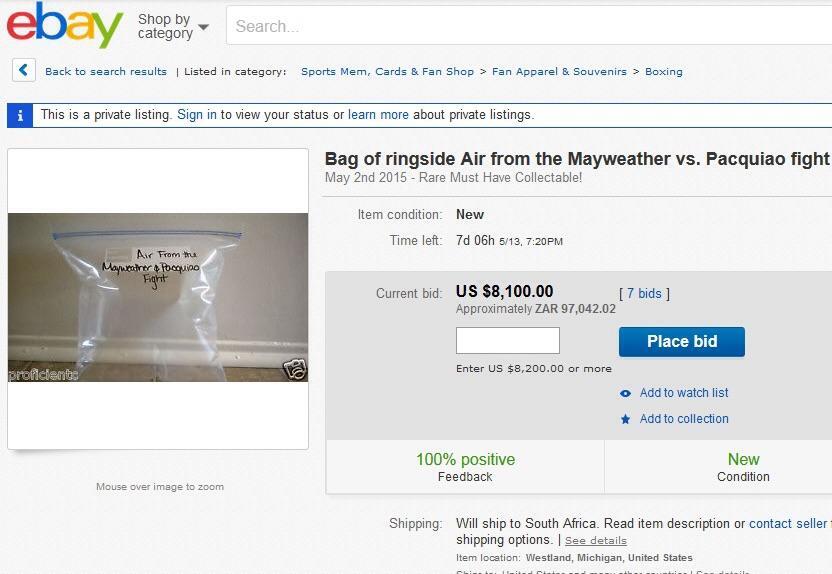Go to Fan Apparel & Souvenirs category
This screenshot has height=574, width=832.
559,72
